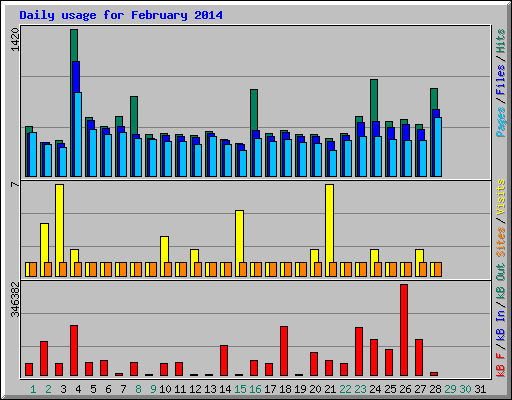Click the red kB bar for day 4
The width and height of the screenshot is (512, 400).
pos(74,351)
